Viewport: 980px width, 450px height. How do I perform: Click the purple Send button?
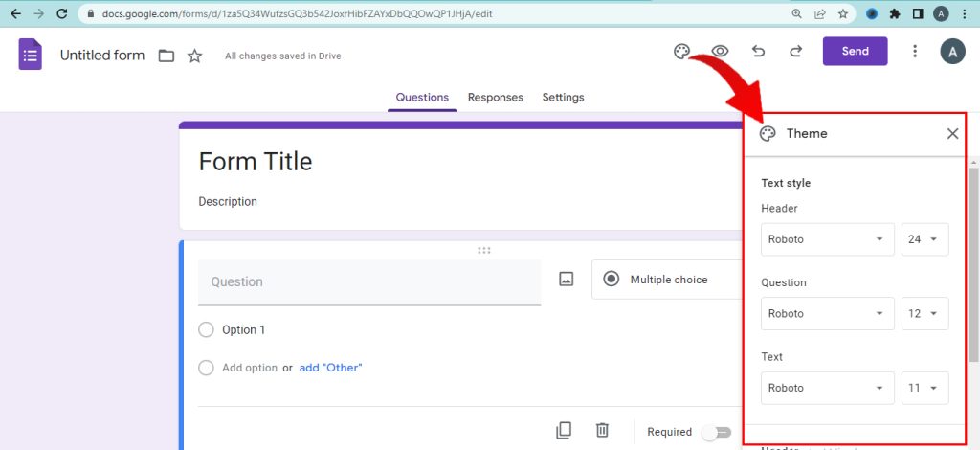(855, 52)
